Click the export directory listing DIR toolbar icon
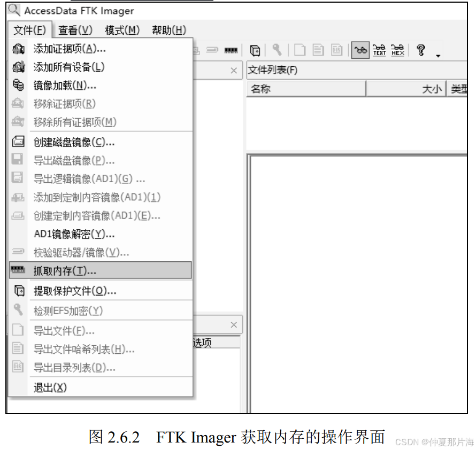The width and height of the screenshot is (476, 450). [x=336, y=50]
